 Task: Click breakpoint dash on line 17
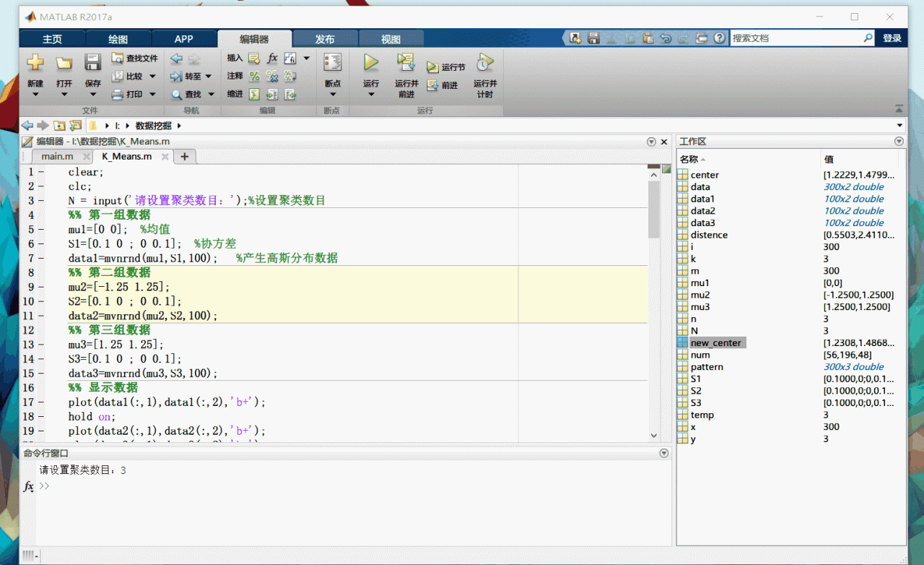pyautogui.click(x=41, y=402)
